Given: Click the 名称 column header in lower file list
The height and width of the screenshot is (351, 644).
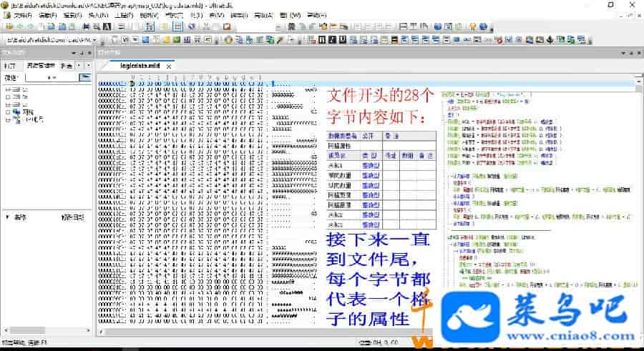Looking at the screenshot, I should click(x=19, y=217).
